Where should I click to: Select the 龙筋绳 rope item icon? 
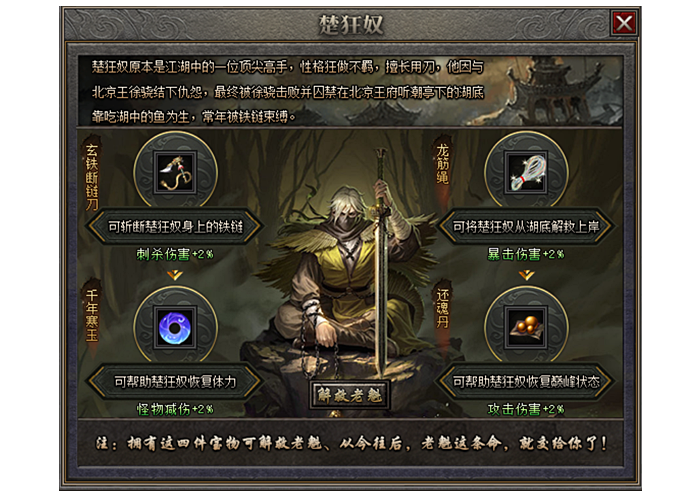[526, 172]
